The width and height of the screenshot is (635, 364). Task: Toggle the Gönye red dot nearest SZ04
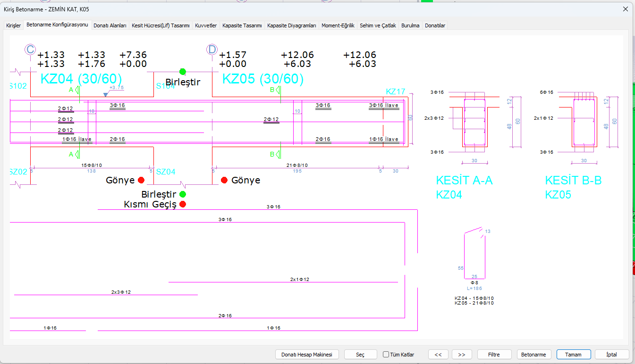tap(141, 180)
